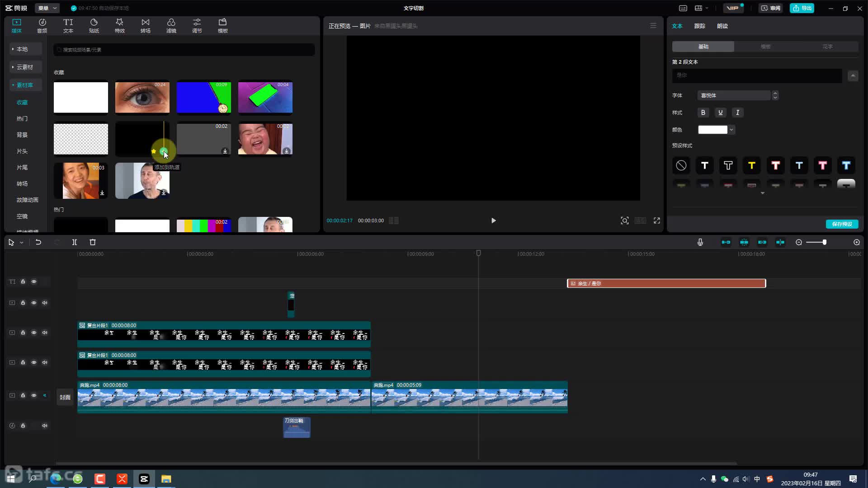Click the no-style preset icon
The height and width of the screenshot is (488, 868).
tap(681, 165)
